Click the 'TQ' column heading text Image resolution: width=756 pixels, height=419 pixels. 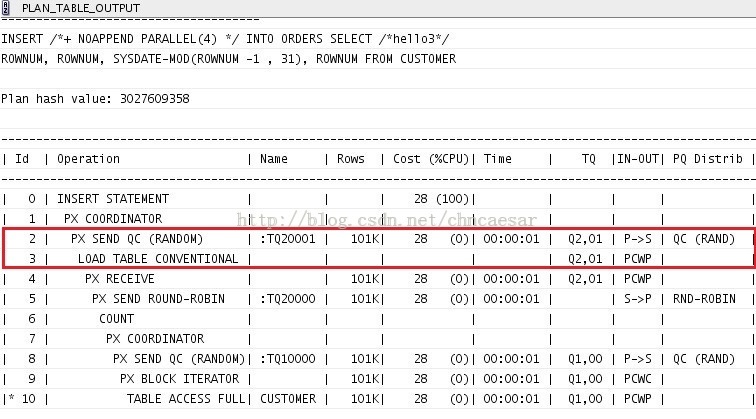coord(589,159)
